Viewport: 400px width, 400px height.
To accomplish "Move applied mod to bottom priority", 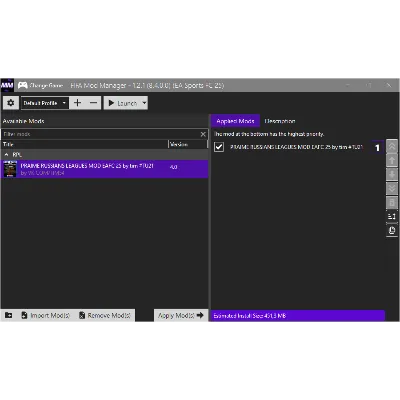I will [x=392, y=188].
